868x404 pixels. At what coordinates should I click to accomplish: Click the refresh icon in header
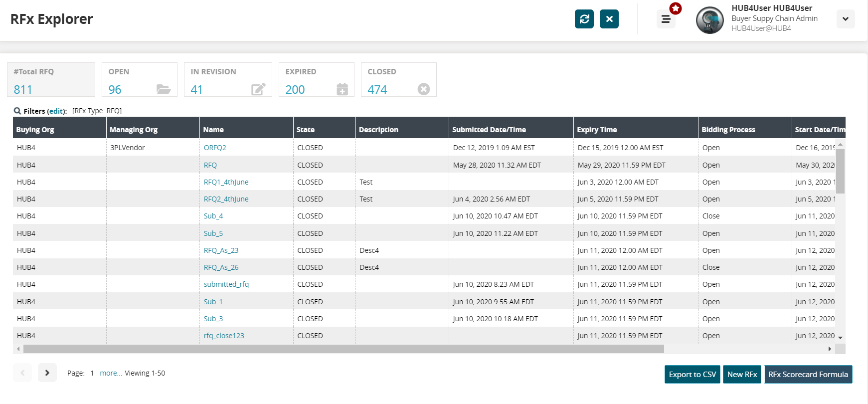(x=584, y=19)
